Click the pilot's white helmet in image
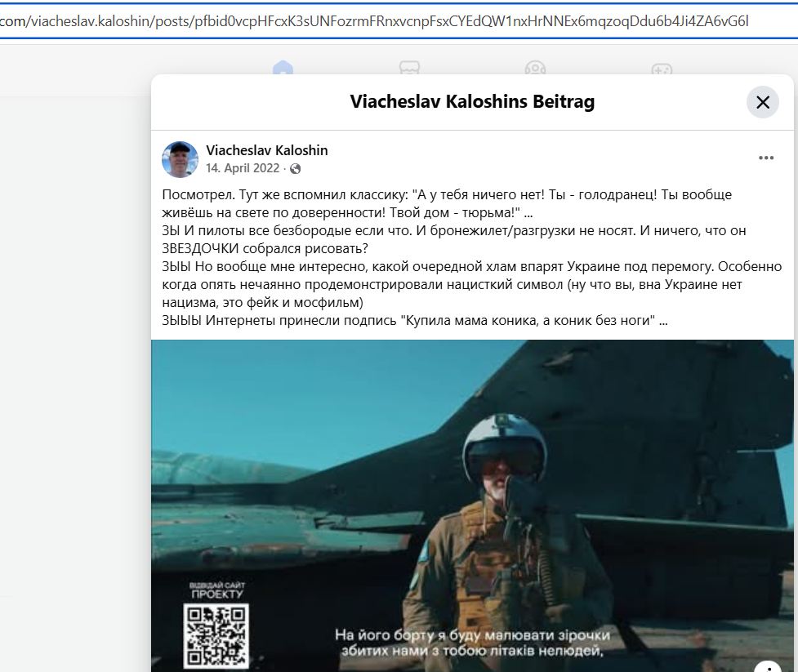The image size is (798, 672). click(x=496, y=441)
